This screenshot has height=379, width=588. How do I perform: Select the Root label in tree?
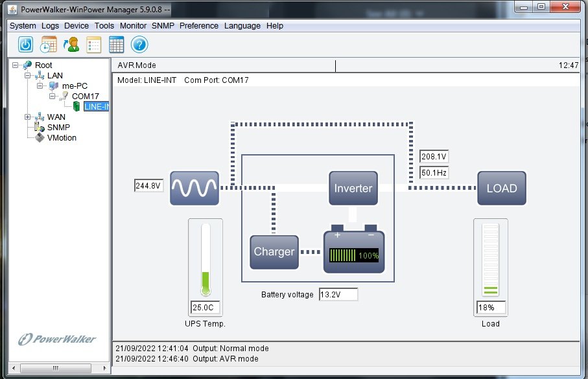(x=43, y=65)
